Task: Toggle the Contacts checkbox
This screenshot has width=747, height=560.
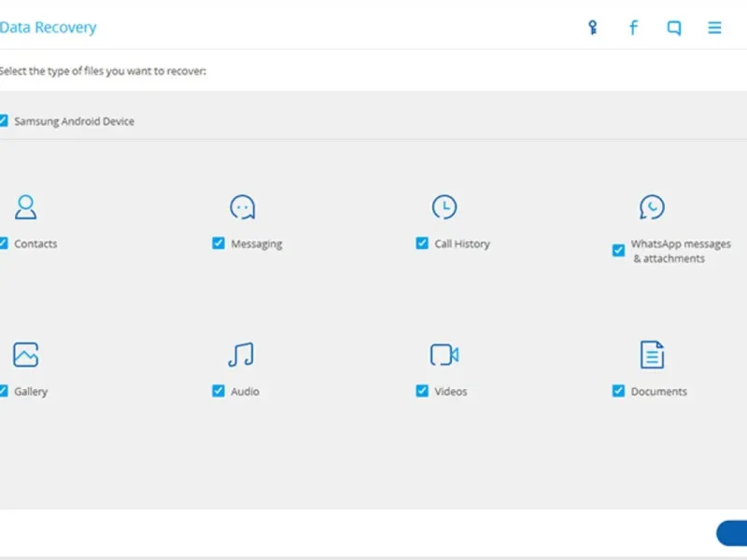Action: [3, 244]
